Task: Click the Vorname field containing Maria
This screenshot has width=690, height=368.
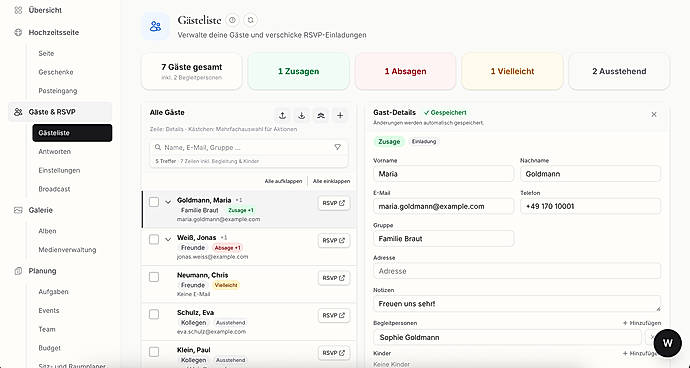Action: 443,174
